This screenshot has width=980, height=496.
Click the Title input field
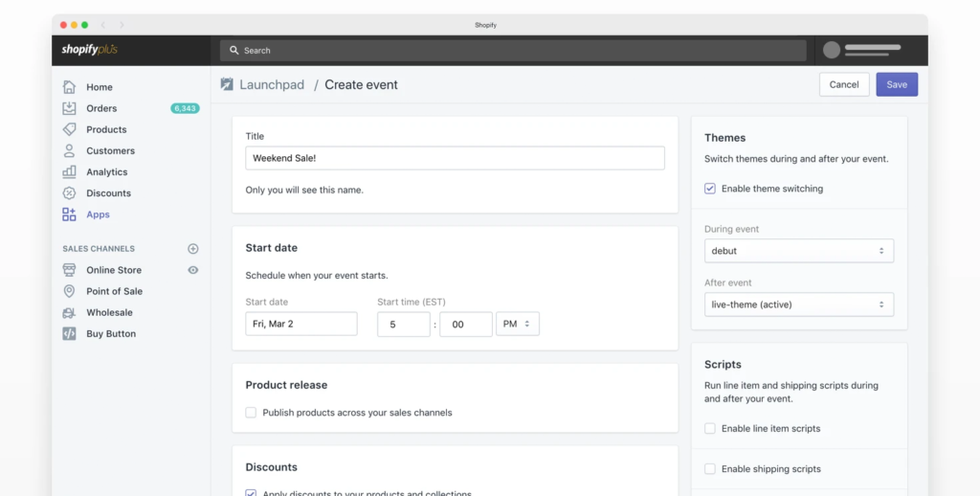(x=455, y=158)
